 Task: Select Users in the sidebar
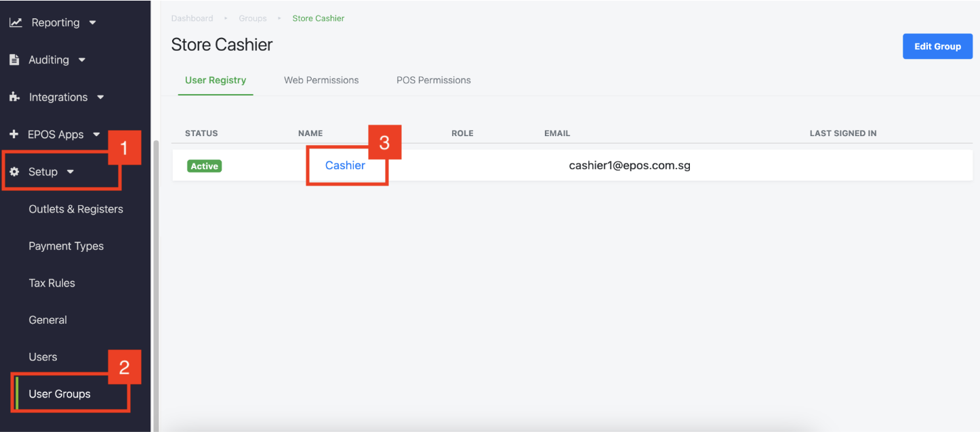43,357
